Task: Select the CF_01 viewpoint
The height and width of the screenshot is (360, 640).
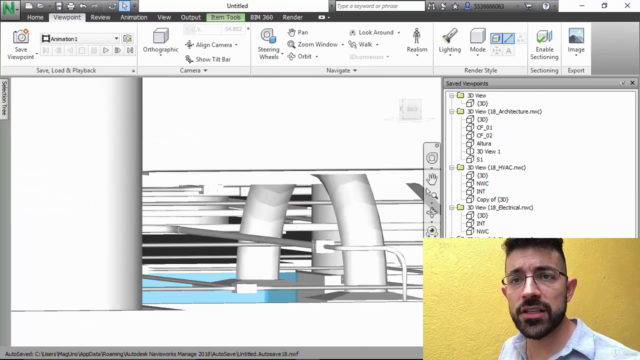Action: 484,127
